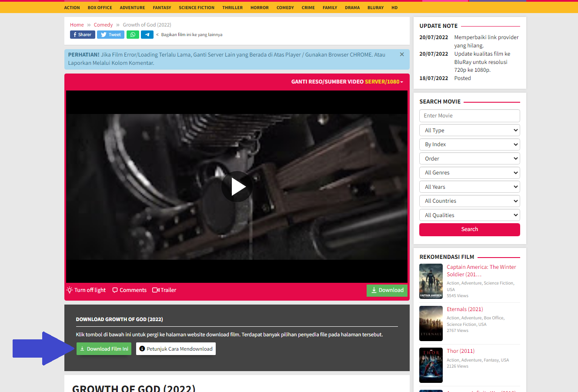Image resolution: width=578 pixels, height=392 pixels.
Task: Open Eternals (2021) link
Action: click(465, 309)
